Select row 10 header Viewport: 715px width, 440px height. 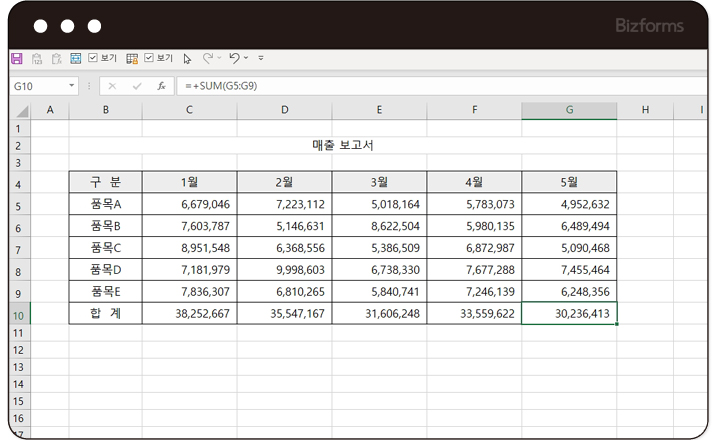point(17,313)
